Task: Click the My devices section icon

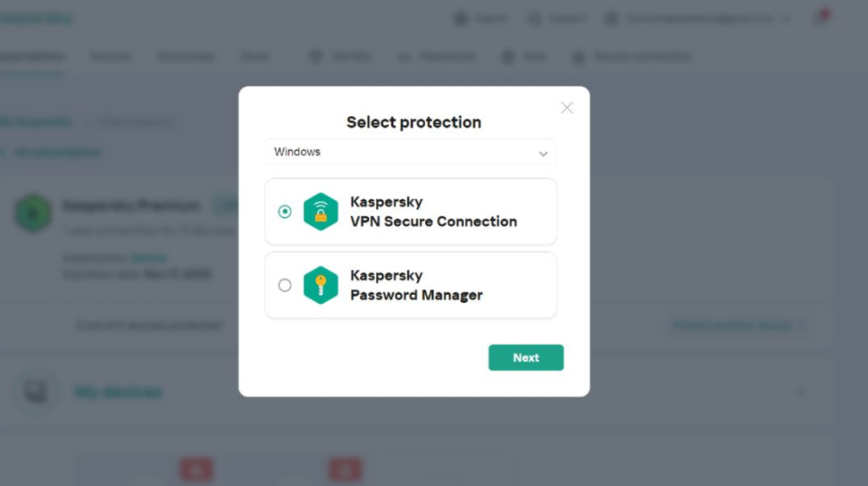Action: (x=36, y=392)
